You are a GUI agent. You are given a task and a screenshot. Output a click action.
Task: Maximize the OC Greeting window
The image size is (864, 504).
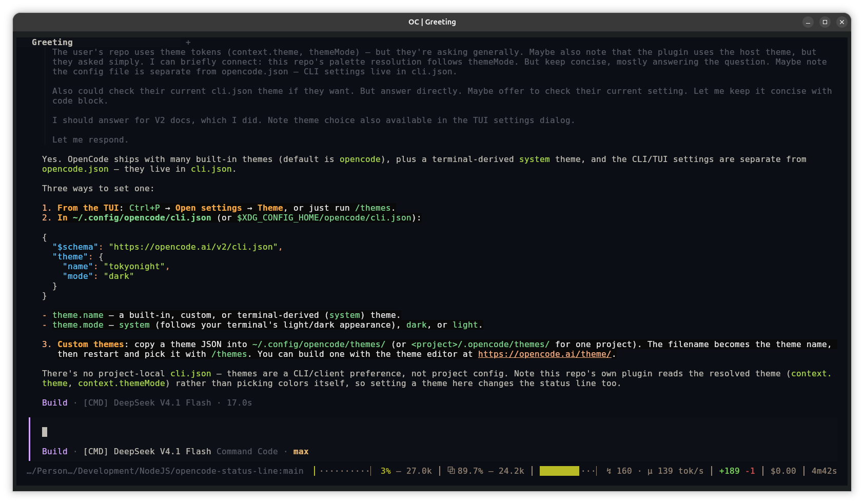coord(825,22)
